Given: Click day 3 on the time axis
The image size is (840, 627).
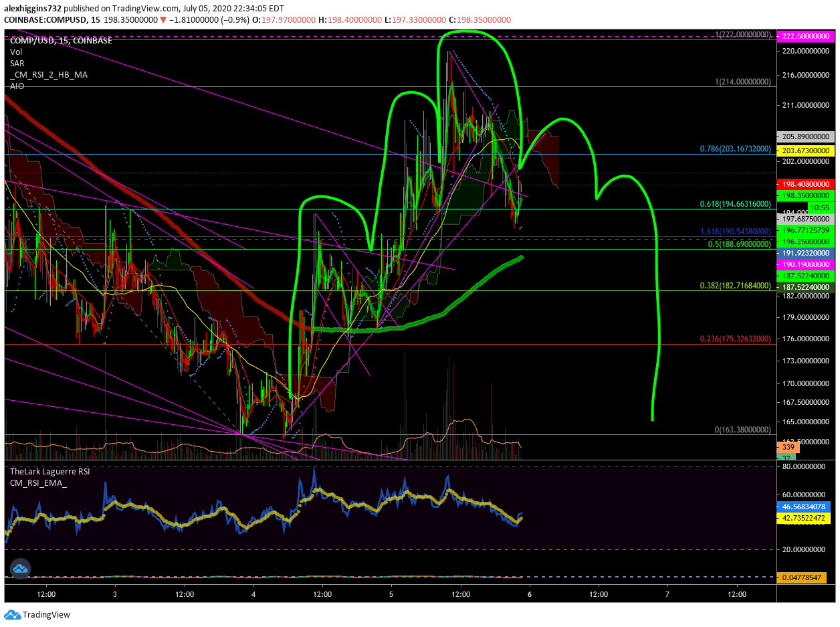Looking at the screenshot, I should tap(115, 594).
